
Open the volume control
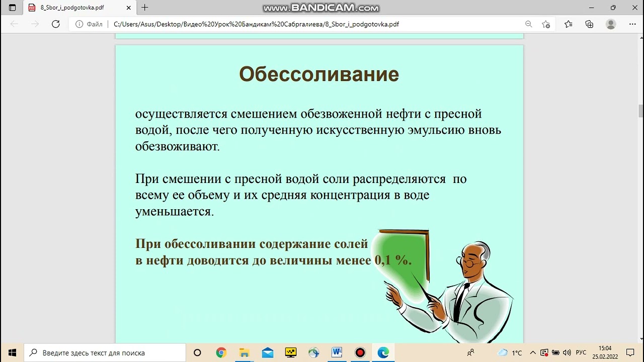click(x=567, y=353)
